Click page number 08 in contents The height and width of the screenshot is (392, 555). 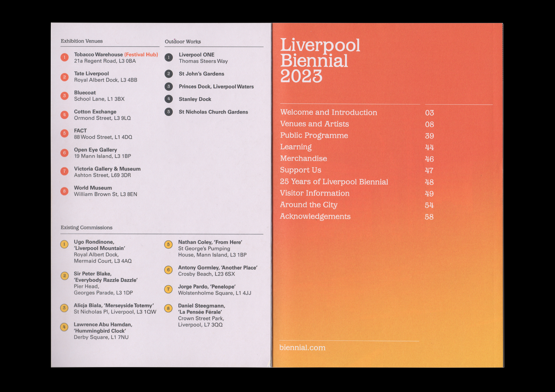tap(429, 125)
